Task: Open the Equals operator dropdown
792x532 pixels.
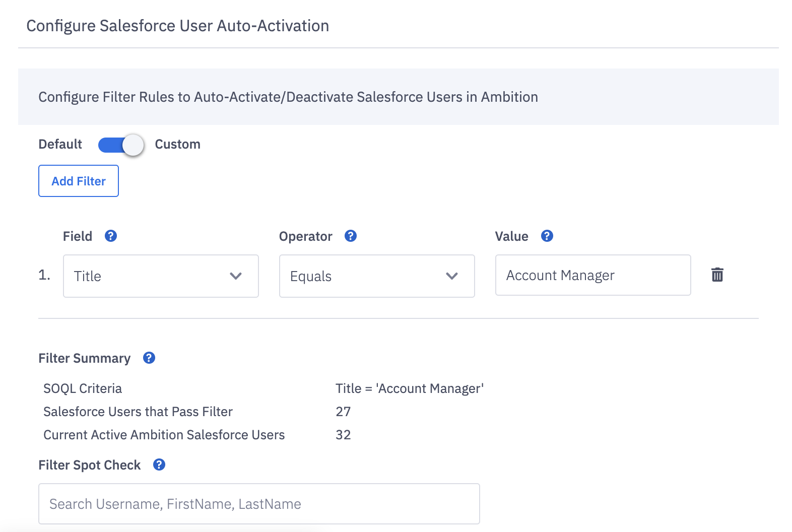Action: point(377,276)
